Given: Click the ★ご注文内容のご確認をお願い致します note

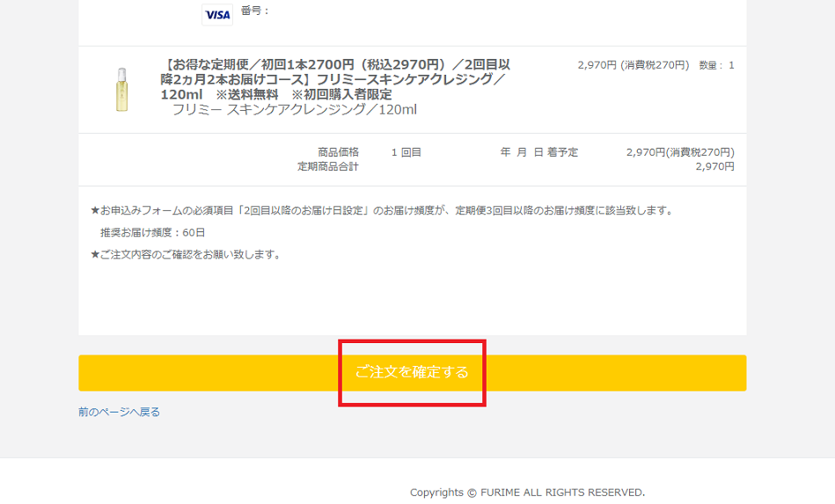Looking at the screenshot, I should click(x=186, y=254).
